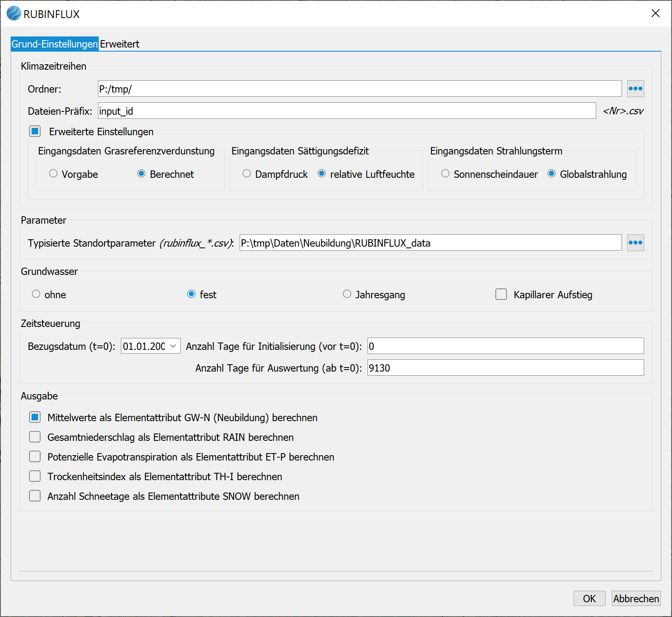672x617 pixels.
Task: Open the Bezugsdatum date dropdown
Action: pos(173,346)
